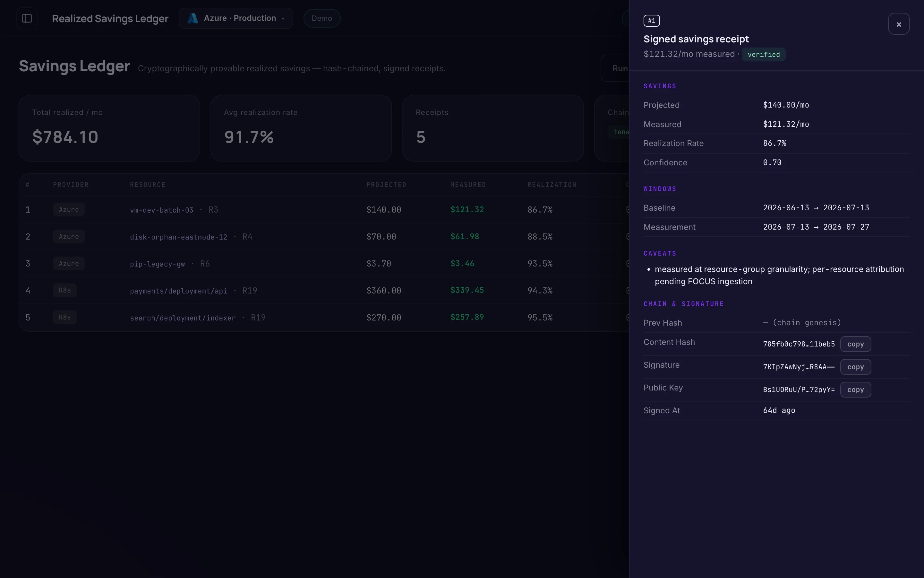The height and width of the screenshot is (578, 924).
Task: Click the Demo badge
Action: [321, 18]
